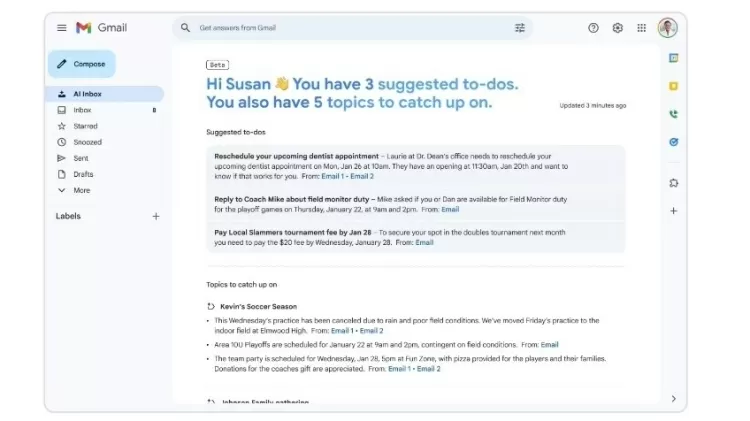Click the Compose button
Image resolution: width=750 pixels, height=421 pixels.
(x=82, y=64)
